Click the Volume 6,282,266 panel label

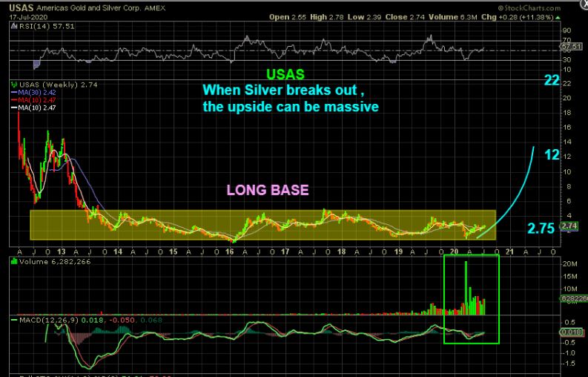click(55, 261)
